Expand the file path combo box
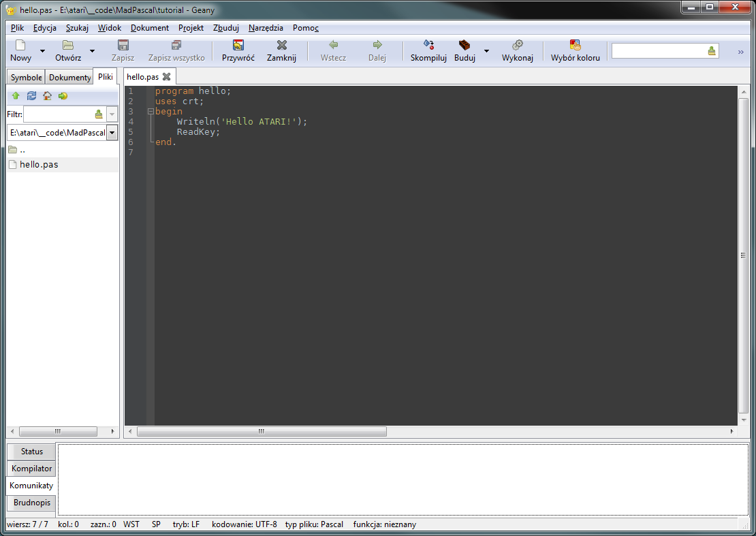 click(x=112, y=133)
